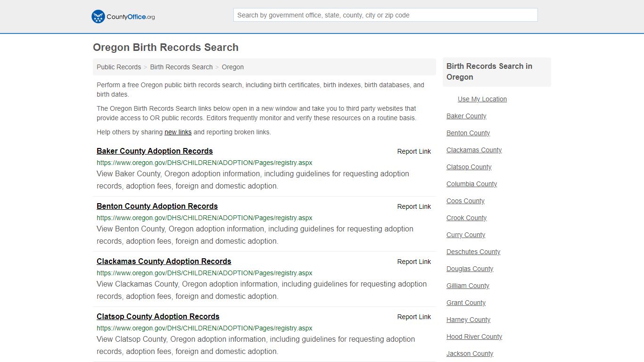644x362 pixels.
Task: Click the Oregon Birth Records Search heading
Action: point(165,48)
